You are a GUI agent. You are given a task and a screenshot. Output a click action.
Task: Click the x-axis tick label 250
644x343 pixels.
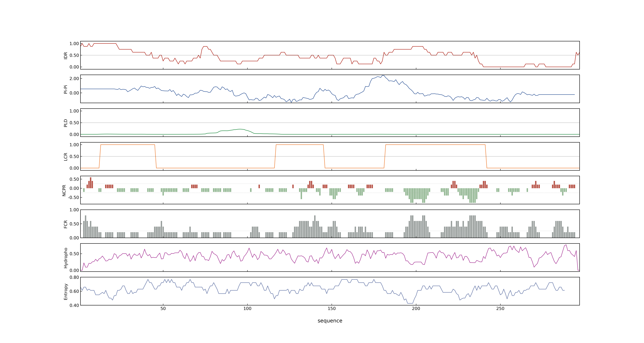click(x=500, y=309)
